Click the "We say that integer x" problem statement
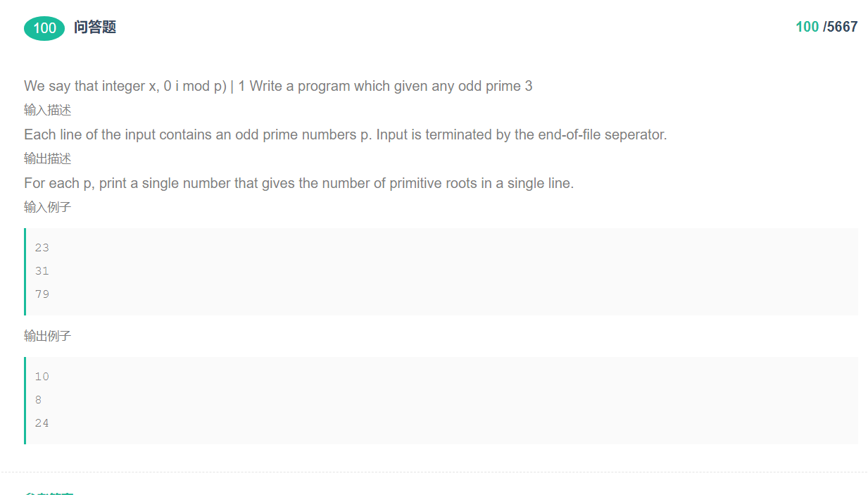This screenshot has height=495, width=868. pyautogui.click(x=277, y=86)
